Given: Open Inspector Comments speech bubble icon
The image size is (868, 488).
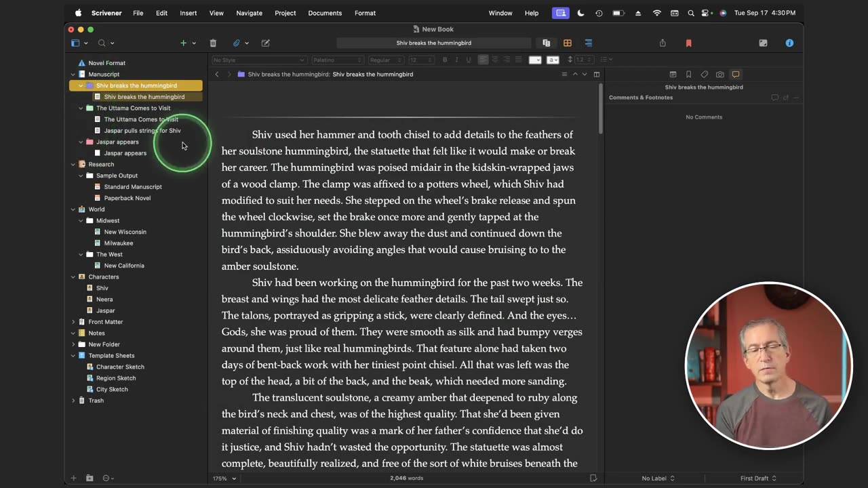Looking at the screenshot, I should 736,75.
